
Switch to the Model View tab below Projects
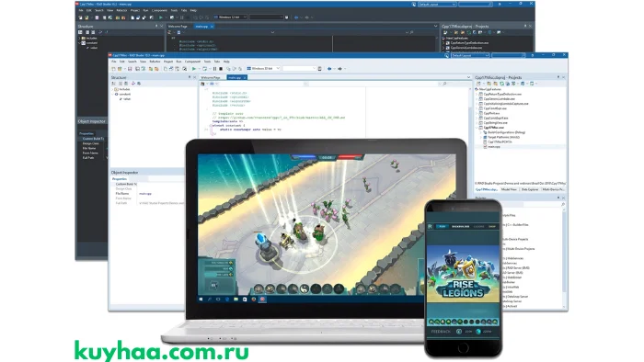(509, 189)
